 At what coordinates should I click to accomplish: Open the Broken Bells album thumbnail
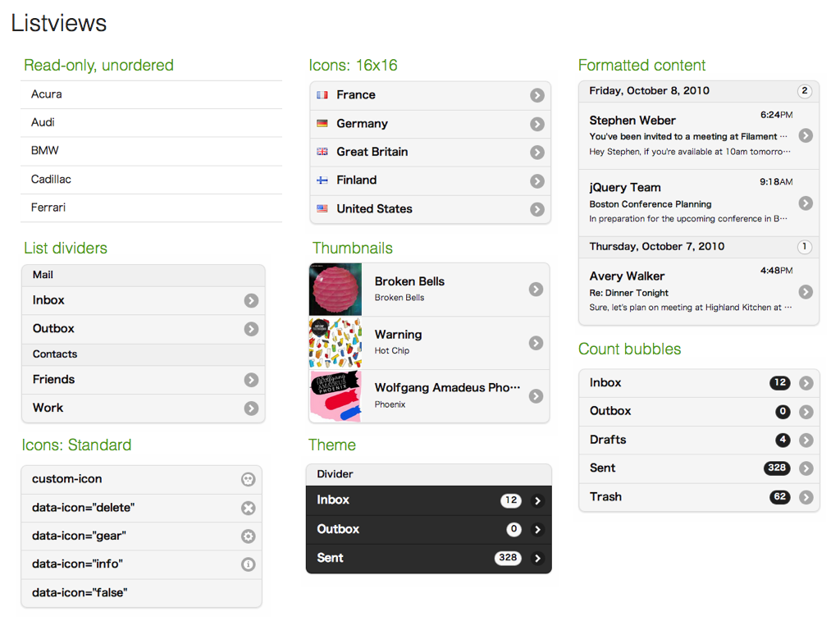[336, 290]
